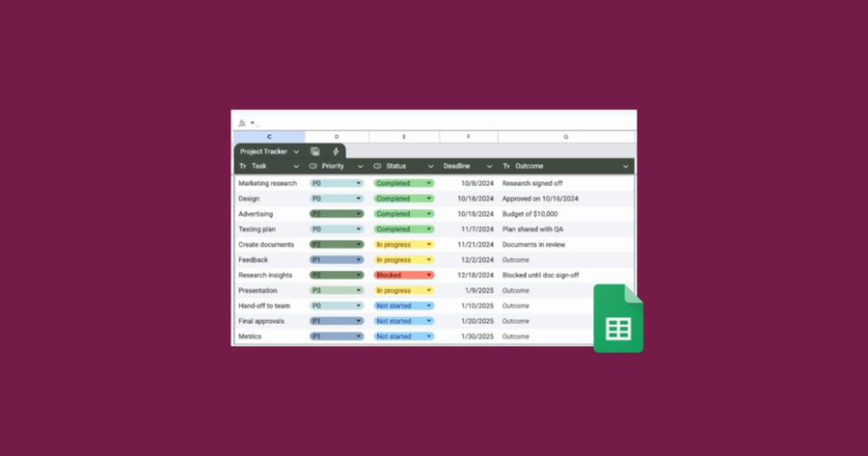Open priority dropdown for Testing plan
This screenshot has width=868, height=456.
[x=337, y=229]
